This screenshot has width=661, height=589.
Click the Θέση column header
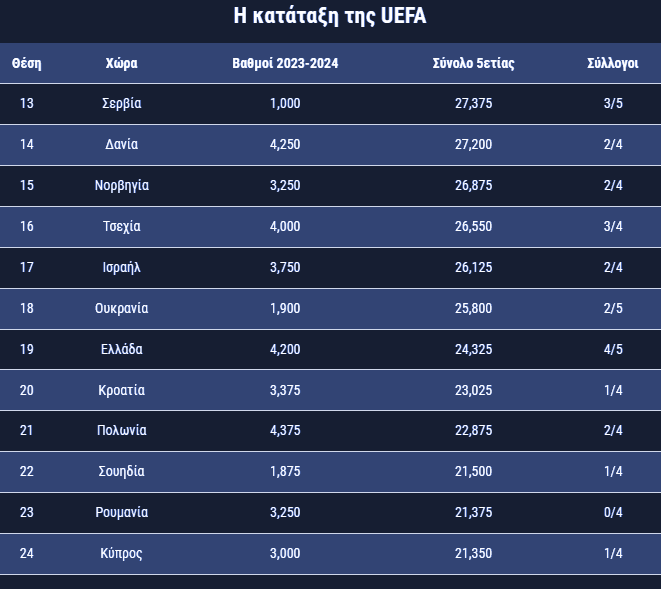tap(27, 63)
